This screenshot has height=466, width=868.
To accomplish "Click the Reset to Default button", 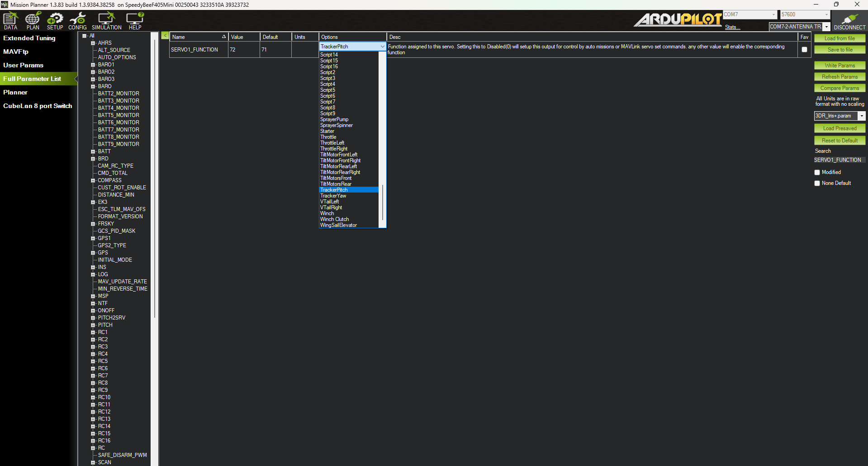I will tap(840, 141).
